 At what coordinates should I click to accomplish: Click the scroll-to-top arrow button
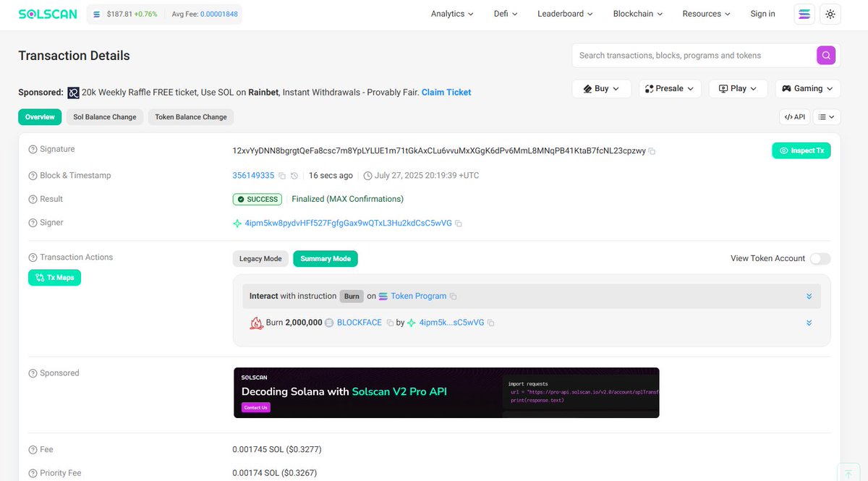coord(848,474)
